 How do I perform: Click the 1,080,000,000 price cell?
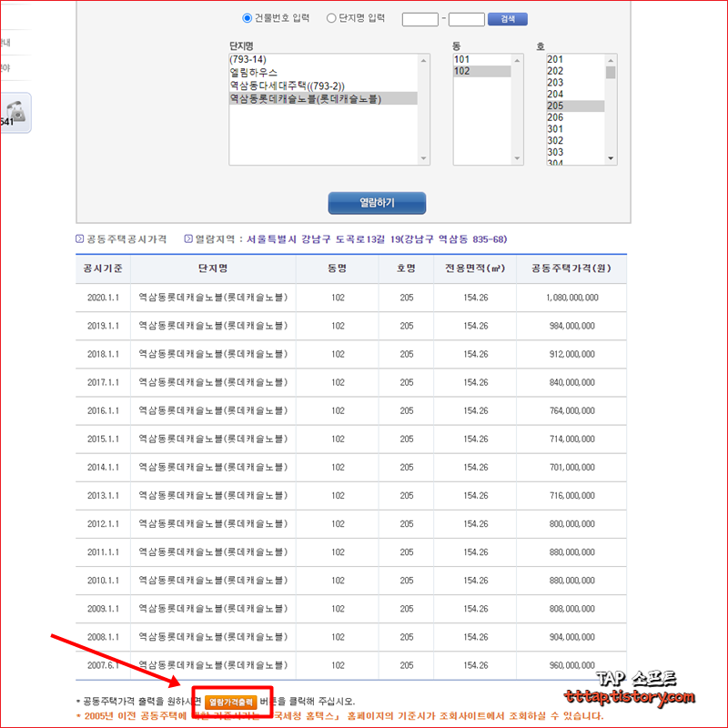click(x=571, y=298)
